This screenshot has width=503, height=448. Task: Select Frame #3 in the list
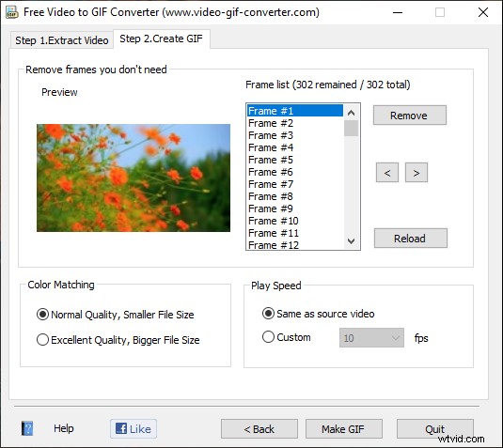click(x=295, y=135)
